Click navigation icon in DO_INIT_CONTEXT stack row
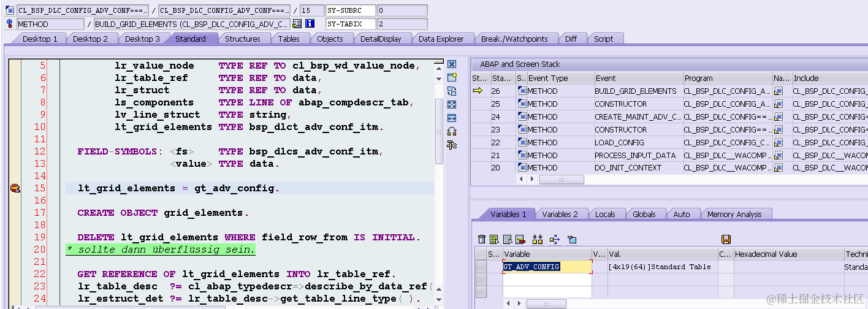Viewport: 868px width, 309px height. [779, 168]
